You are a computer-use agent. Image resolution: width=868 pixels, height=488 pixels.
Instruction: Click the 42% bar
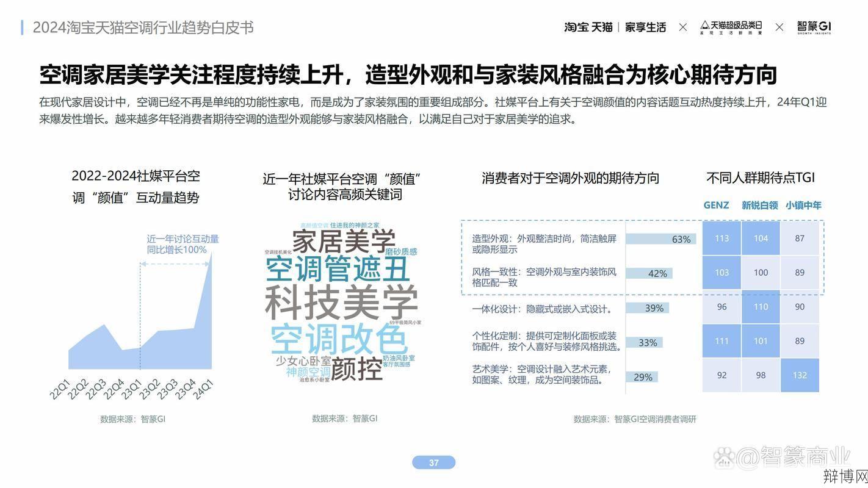pos(649,273)
